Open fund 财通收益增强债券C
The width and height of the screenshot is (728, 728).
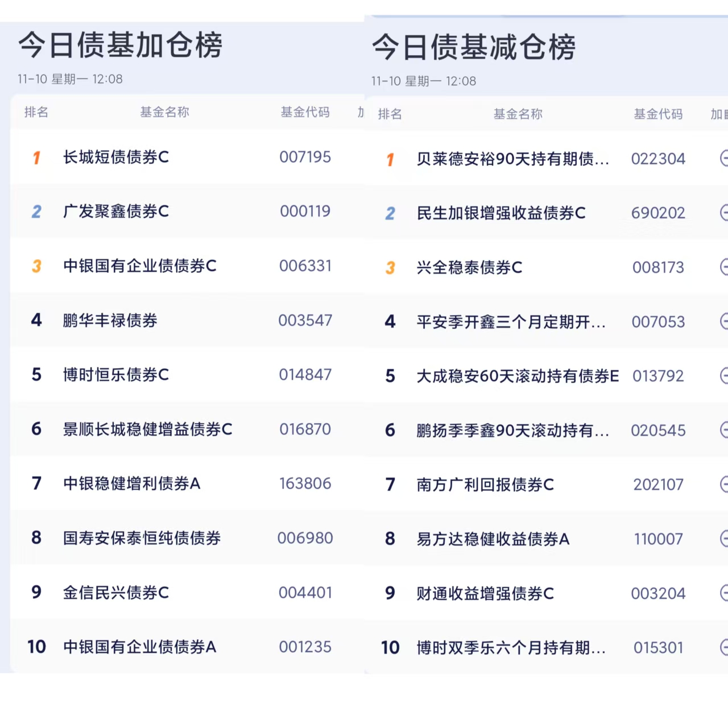[x=485, y=594]
